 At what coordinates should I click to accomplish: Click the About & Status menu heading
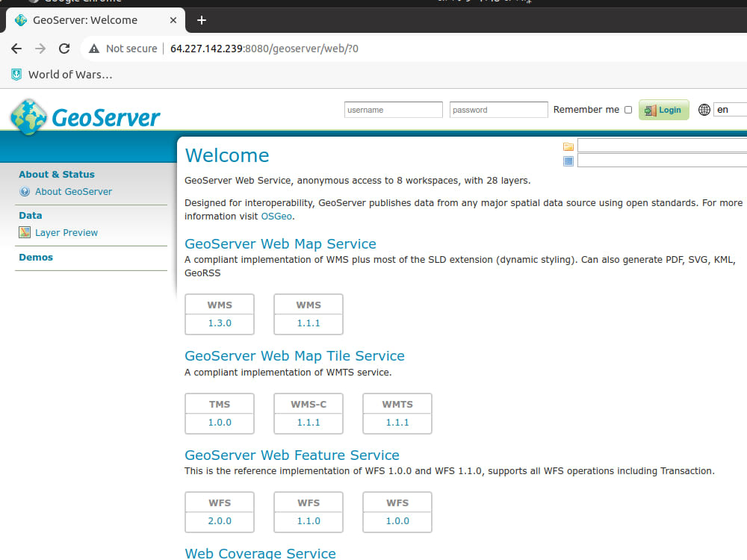tap(57, 174)
